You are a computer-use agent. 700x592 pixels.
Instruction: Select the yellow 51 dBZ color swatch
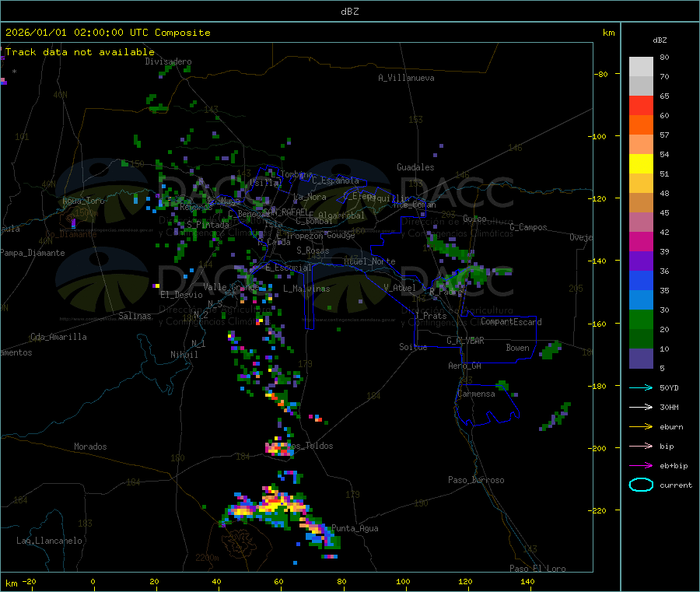pyautogui.click(x=641, y=164)
